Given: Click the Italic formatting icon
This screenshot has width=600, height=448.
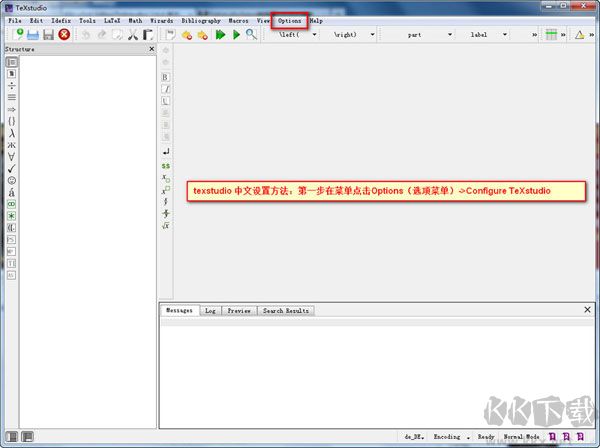Looking at the screenshot, I should tap(165, 89).
